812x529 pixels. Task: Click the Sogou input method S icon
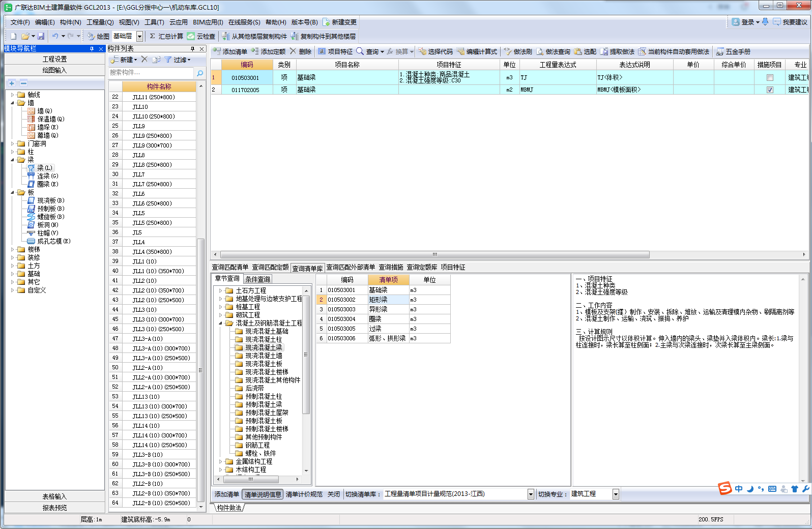[x=725, y=488]
